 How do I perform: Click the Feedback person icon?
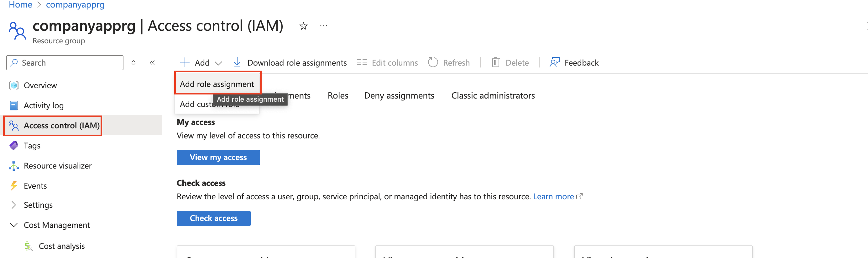554,62
